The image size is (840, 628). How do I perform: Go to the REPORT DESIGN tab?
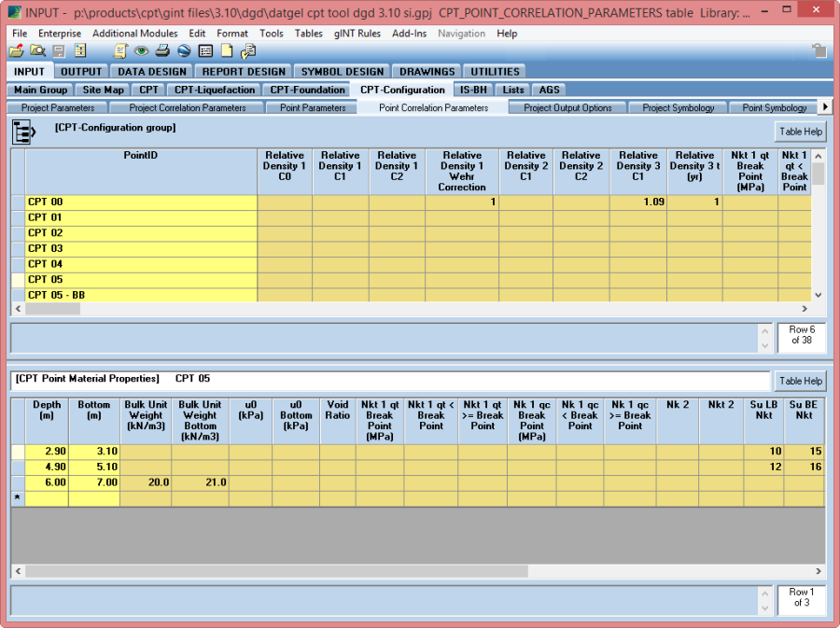(x=244, y=71)
